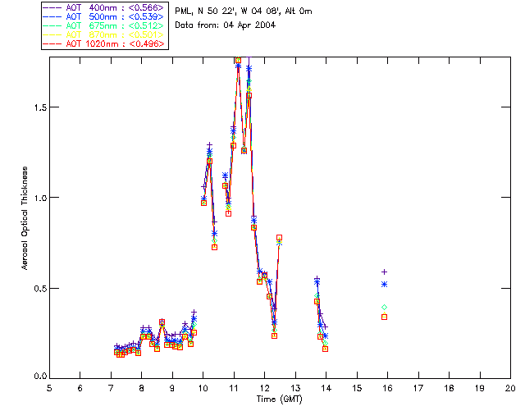Click the Time (GMT) axis title

point(280,399)
